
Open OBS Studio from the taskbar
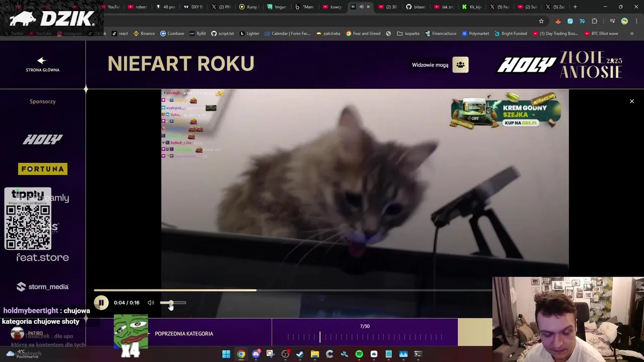(285, 354)
